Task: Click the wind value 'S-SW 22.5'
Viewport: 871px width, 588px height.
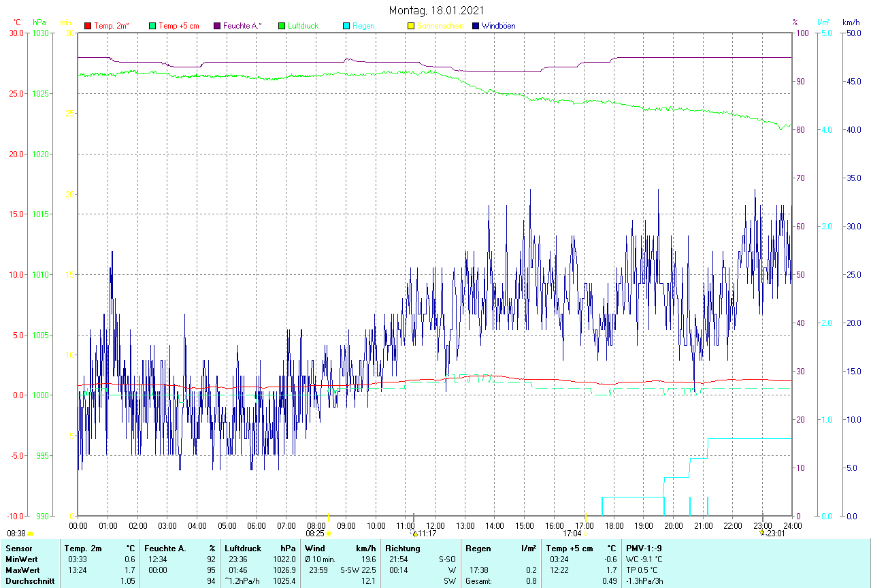Action: pyautogui.click(x=358, y=570)
